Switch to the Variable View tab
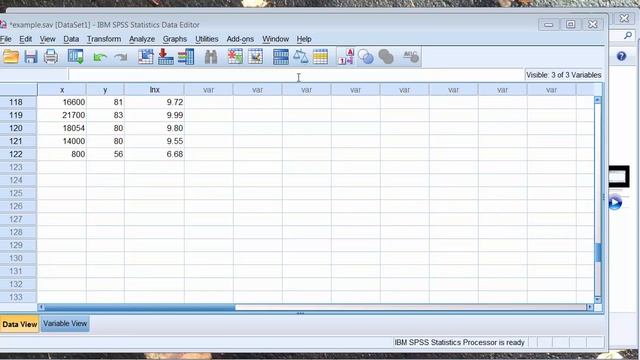The image size is (640, 360). point(65,324)
